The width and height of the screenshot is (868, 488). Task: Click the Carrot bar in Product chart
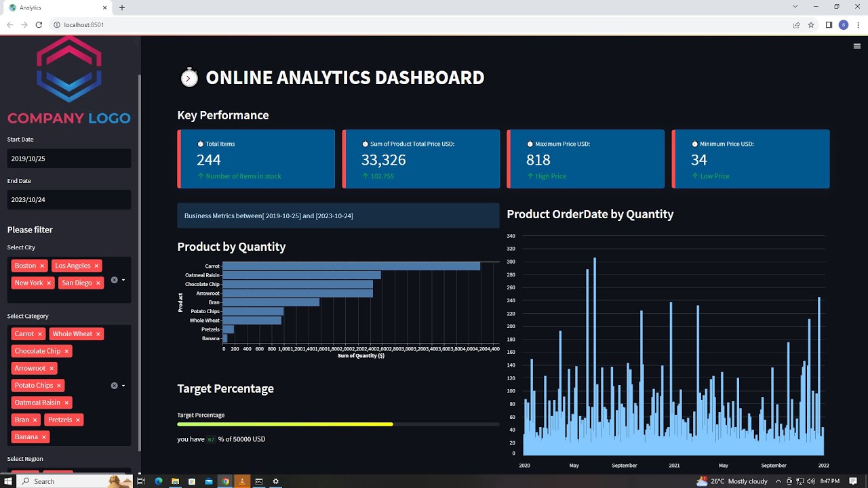(351, 266)
